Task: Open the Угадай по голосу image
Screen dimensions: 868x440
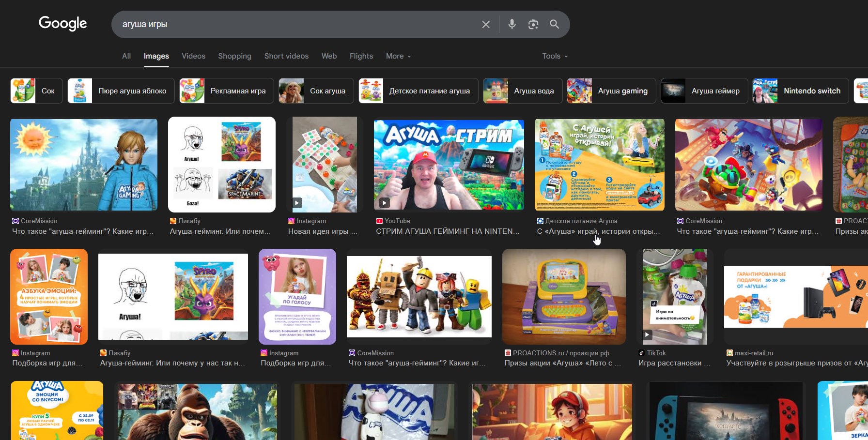Action: (x=297, y=297)
